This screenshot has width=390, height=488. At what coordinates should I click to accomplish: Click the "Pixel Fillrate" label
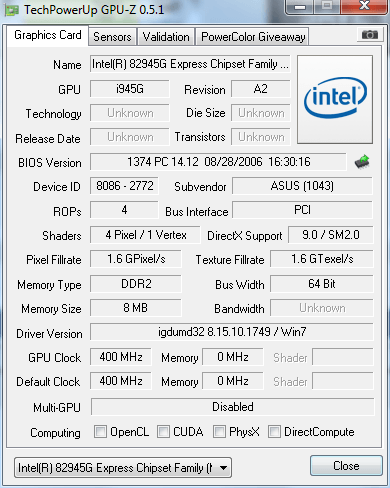pos(54,260)
